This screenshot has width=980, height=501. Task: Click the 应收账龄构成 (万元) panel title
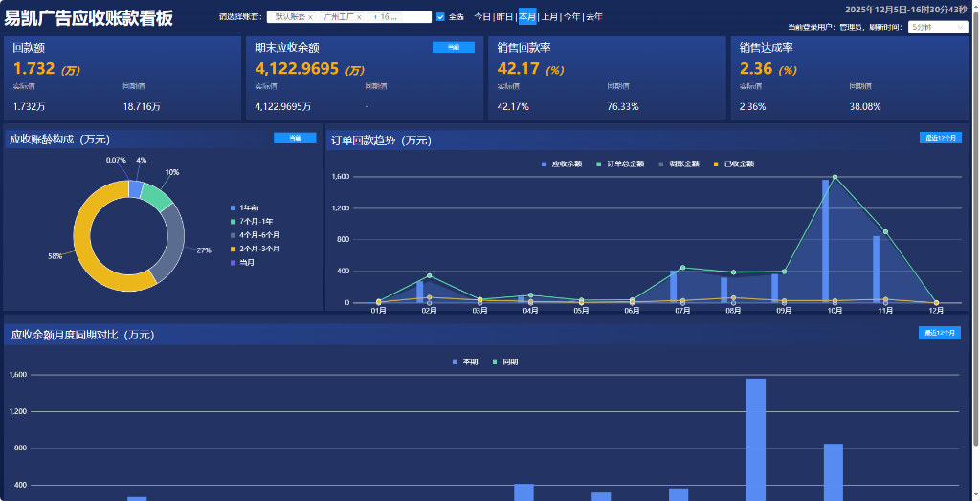pos(60,140)
